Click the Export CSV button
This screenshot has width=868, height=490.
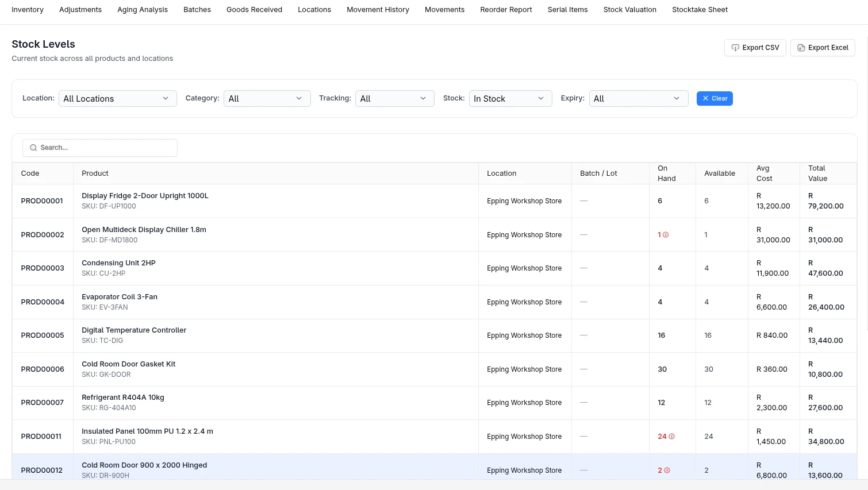tap(755, 48)
